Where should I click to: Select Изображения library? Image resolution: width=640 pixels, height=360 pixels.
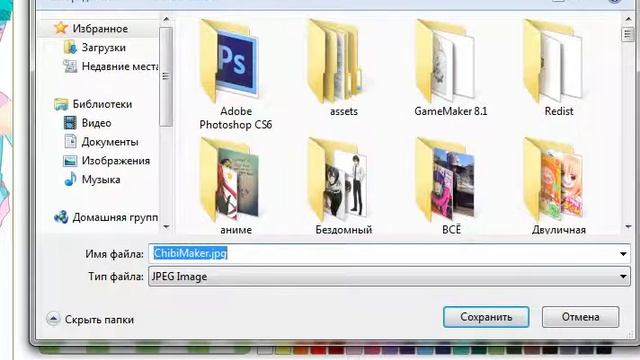click(116, 160)
